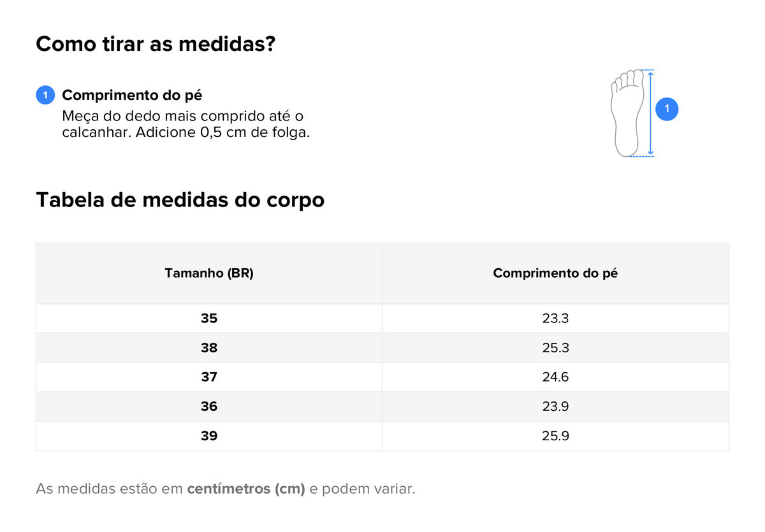The width and height of the screenshot is (765, 532).
Task: Click the 23.3 foot length value
Action: pos(555,319)
